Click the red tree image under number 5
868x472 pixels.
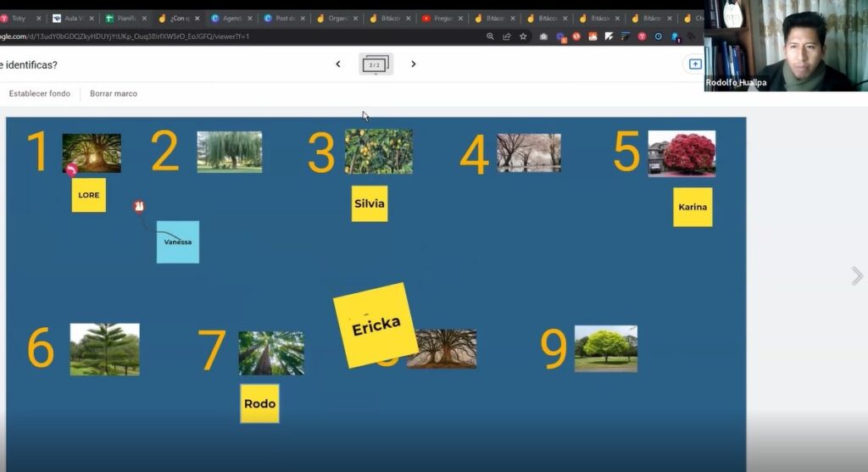point(682,153)
